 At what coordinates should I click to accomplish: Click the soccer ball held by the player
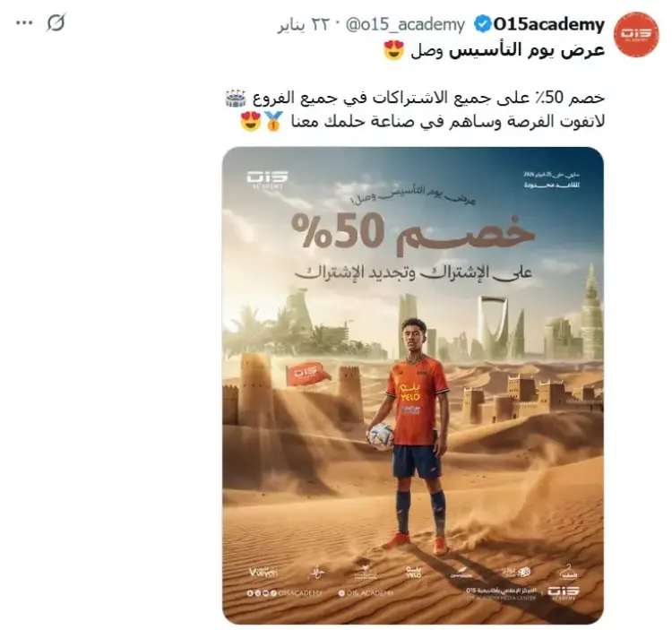pyautogui.click(x=381, y=436)
